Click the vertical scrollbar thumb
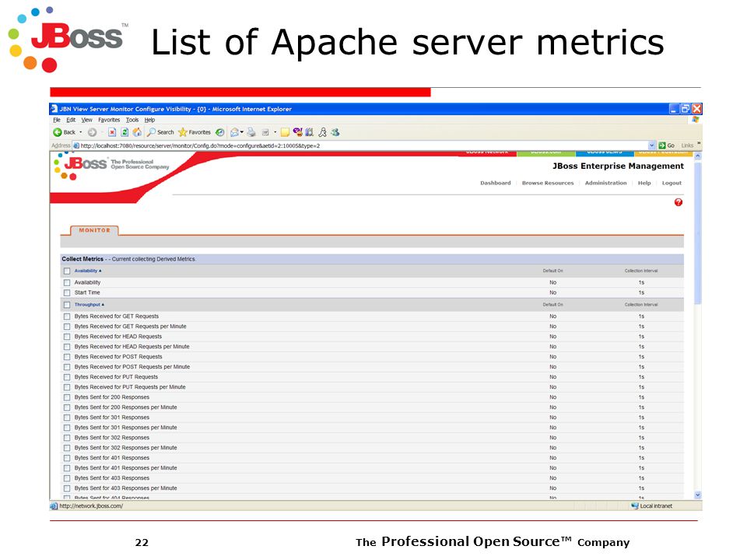 tap(697, 233)
